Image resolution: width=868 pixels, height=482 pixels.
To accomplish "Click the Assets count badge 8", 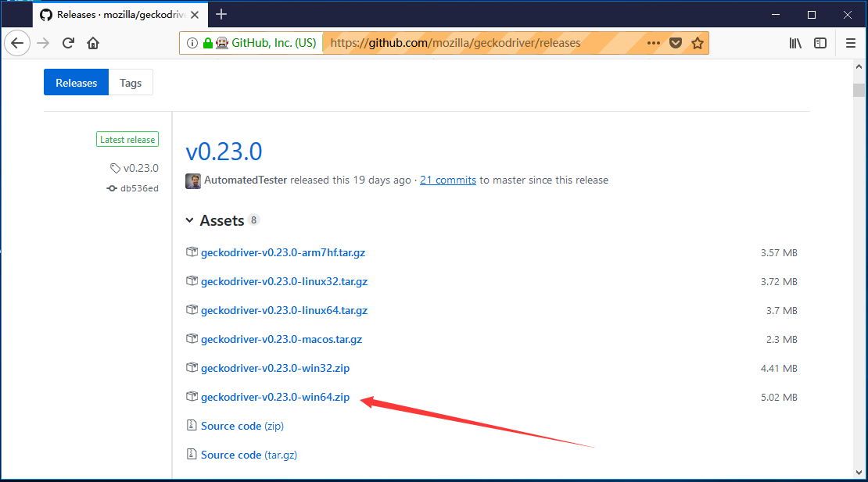I will point(253,220).
